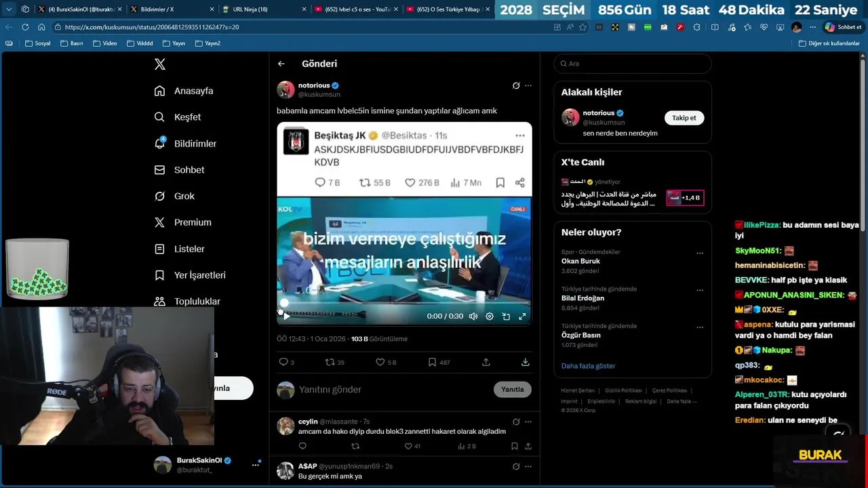Click the address bar URL
This screenshot has width=868, height=488.
(152, 27)
